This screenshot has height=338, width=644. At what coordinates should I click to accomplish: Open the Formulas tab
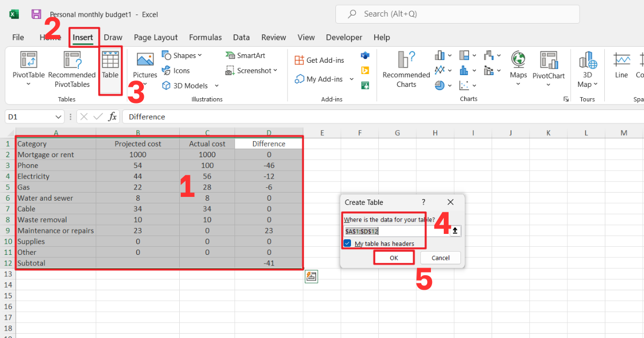[x=206, y=38]
